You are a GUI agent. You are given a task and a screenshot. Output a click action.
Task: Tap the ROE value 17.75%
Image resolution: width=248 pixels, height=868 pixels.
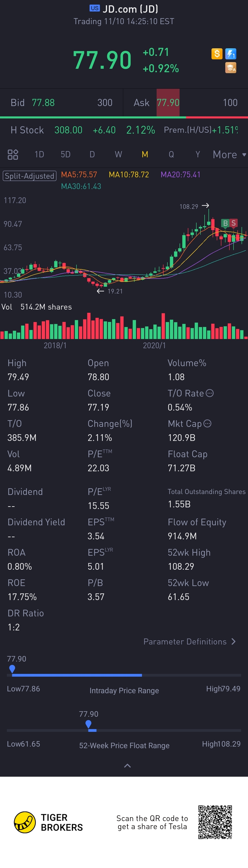point(22,597)
